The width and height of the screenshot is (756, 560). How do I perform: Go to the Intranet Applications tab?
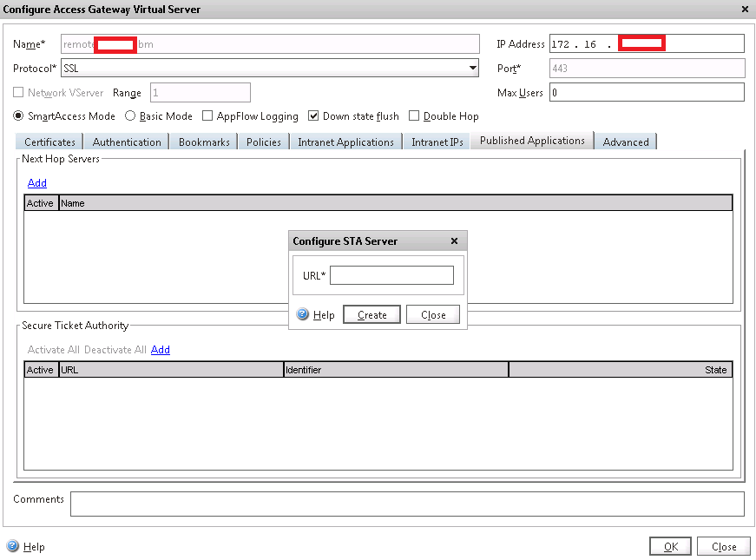coord(345,142)
